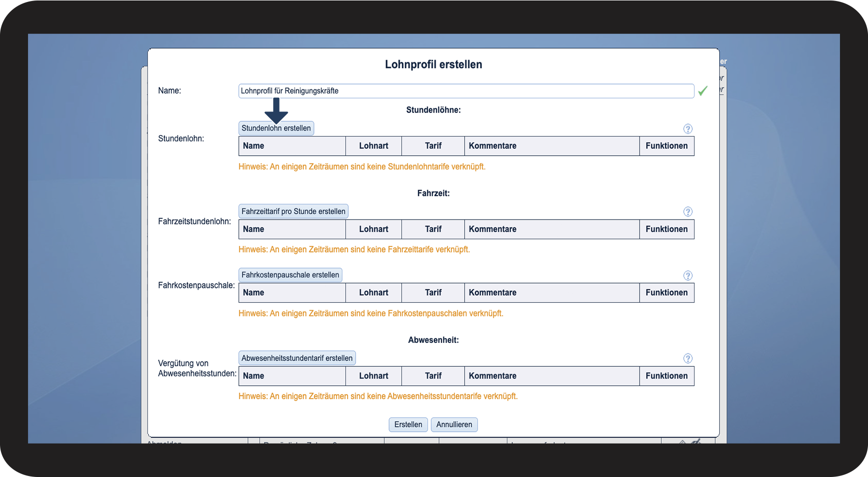The image size is (868, 477).
Task: Click Lohnart header in Stundenlohn table
Action: tap(374, 146)
